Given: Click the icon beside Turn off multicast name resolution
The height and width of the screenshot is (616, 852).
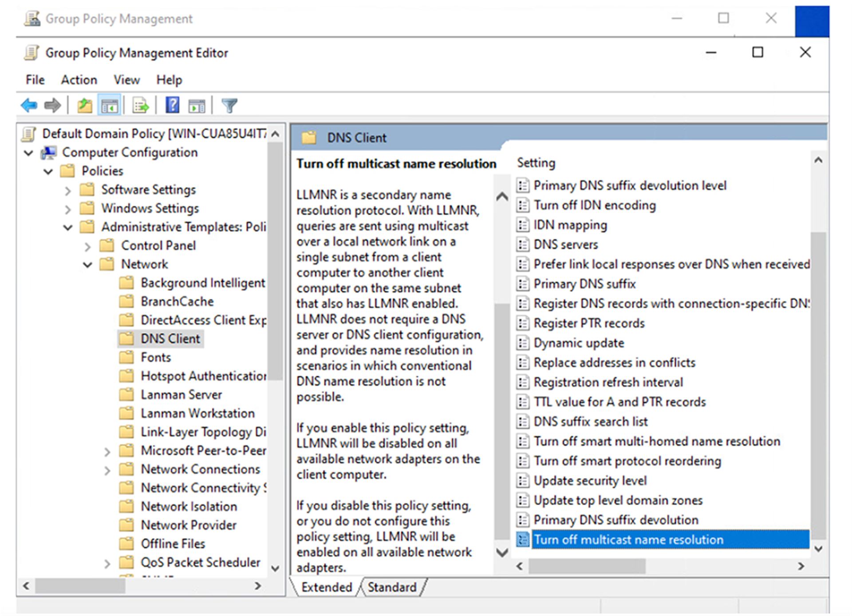Looking at the screenshot, I should coord(523,539).
